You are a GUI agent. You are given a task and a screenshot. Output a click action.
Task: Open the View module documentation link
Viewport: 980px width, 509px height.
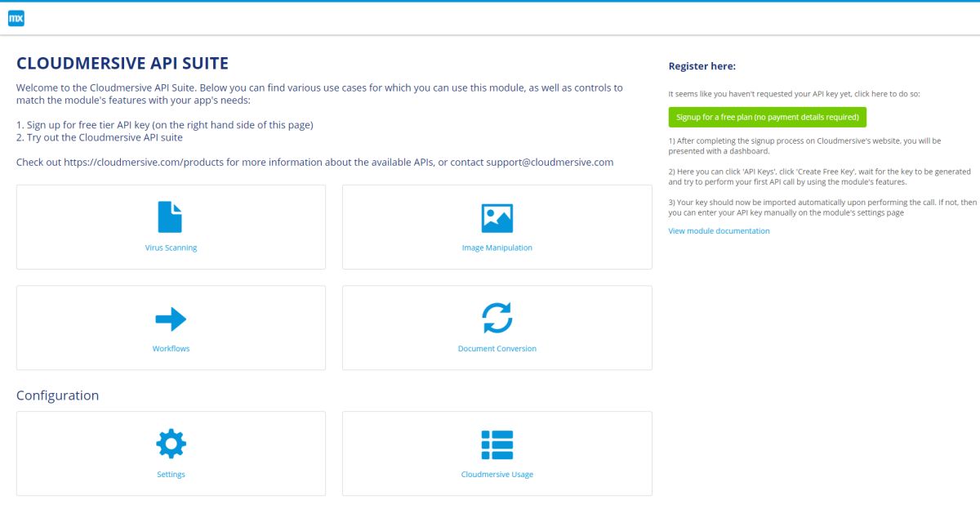[x=719, y=231]
